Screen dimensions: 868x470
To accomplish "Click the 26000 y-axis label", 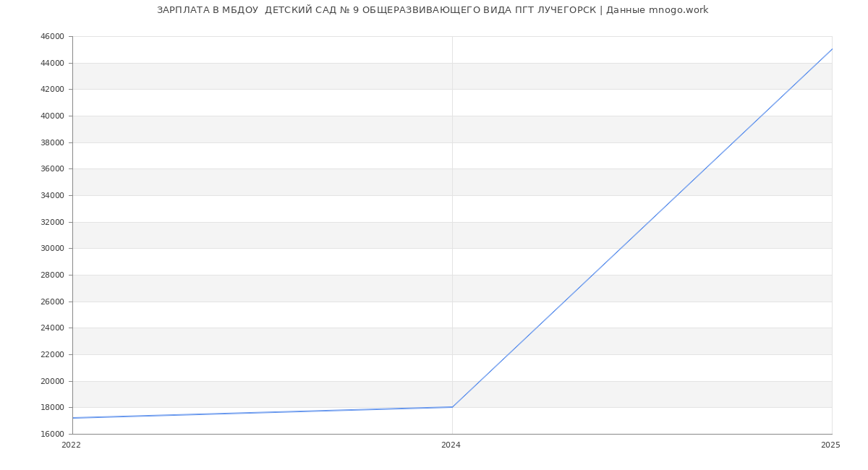I will click(52, 302).
